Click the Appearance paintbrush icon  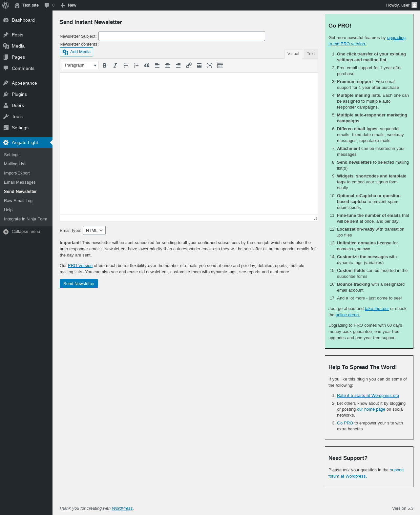(x=6, y=83)
